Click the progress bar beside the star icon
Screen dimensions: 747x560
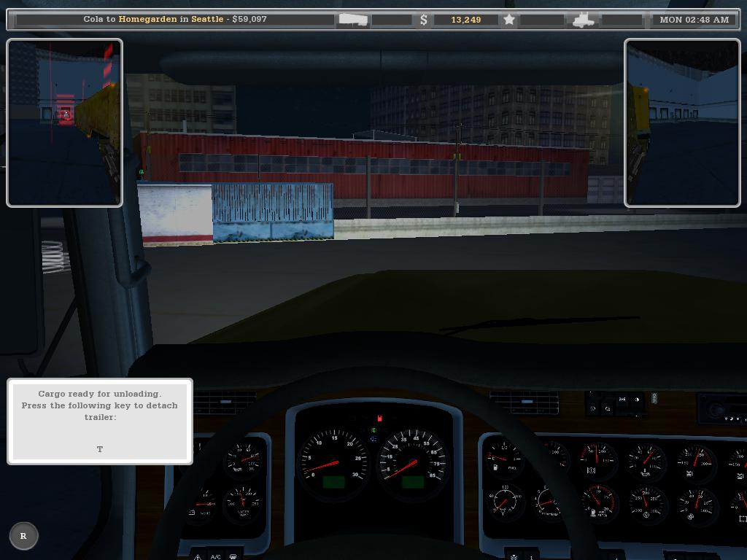[542, 20]
